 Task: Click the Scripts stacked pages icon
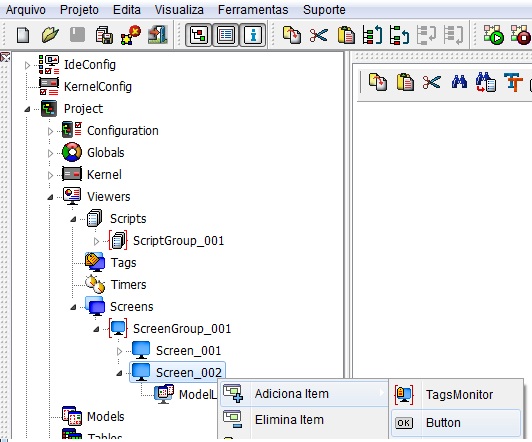94,218
